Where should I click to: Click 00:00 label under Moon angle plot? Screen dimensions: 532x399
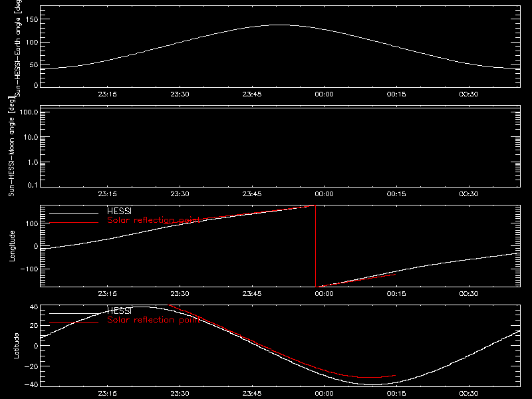(x=324, y=194)
